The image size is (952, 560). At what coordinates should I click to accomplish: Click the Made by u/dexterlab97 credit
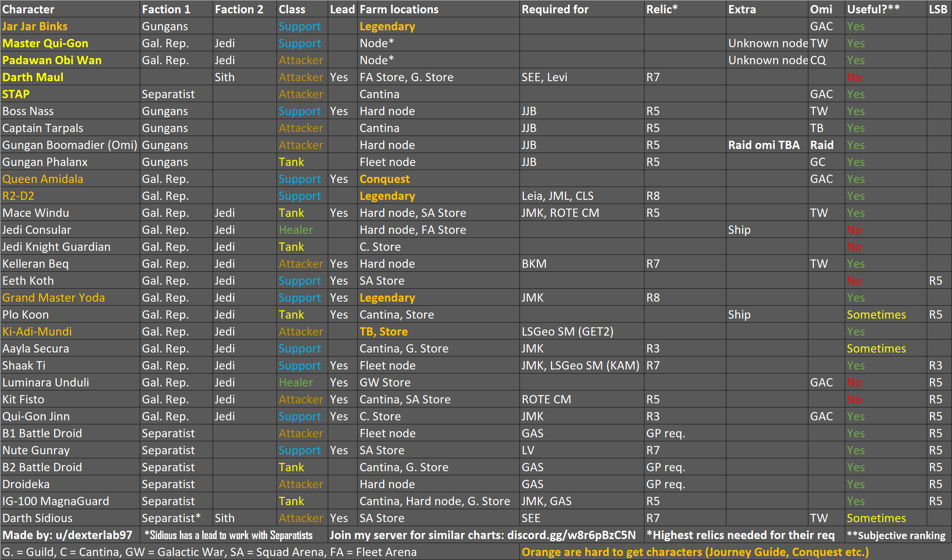pyautogui.click(x=67, y=535)
